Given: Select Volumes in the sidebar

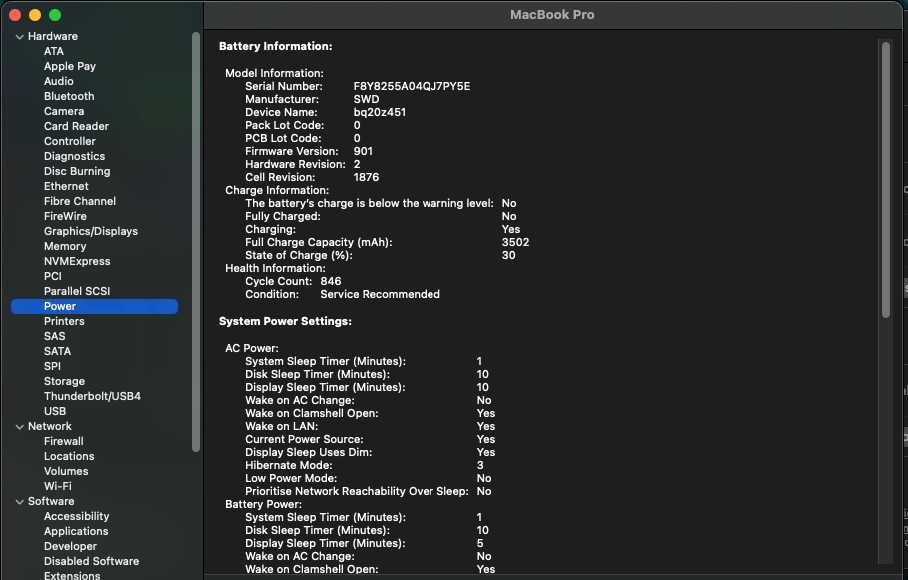Looking at the screenshot, I should coord(66,471).
